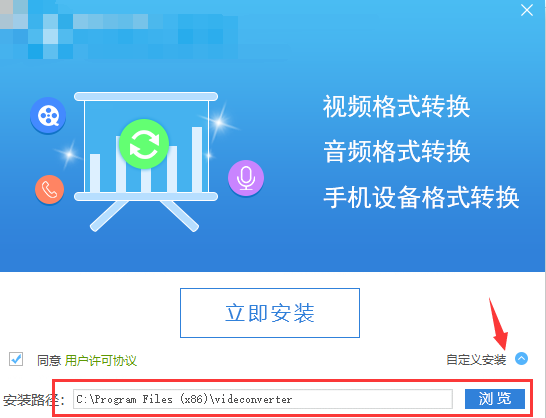This screenshot has width=546, height=418.
Task: Click the 立即安装 install now button
Action: (x=270, y=313)
